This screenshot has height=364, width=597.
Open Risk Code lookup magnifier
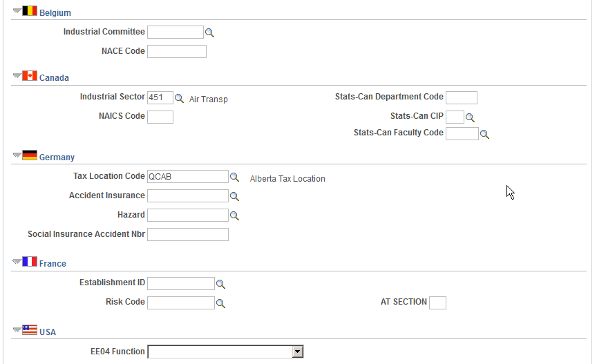[220, 303]
